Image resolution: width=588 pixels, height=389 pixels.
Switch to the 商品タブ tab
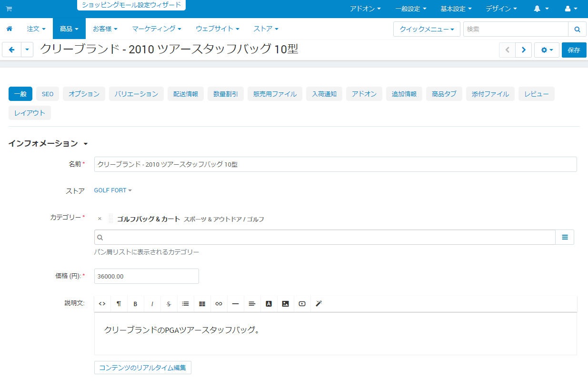click(444, 94)
